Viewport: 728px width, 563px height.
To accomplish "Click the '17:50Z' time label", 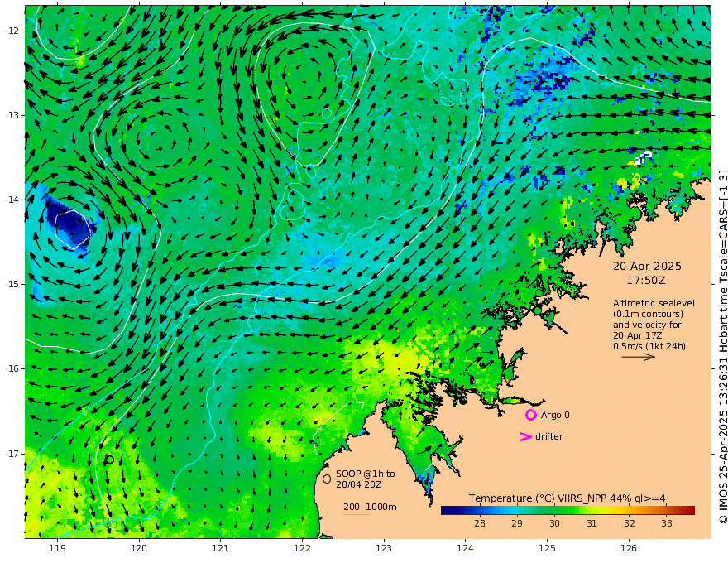I will tap(646, 281).
